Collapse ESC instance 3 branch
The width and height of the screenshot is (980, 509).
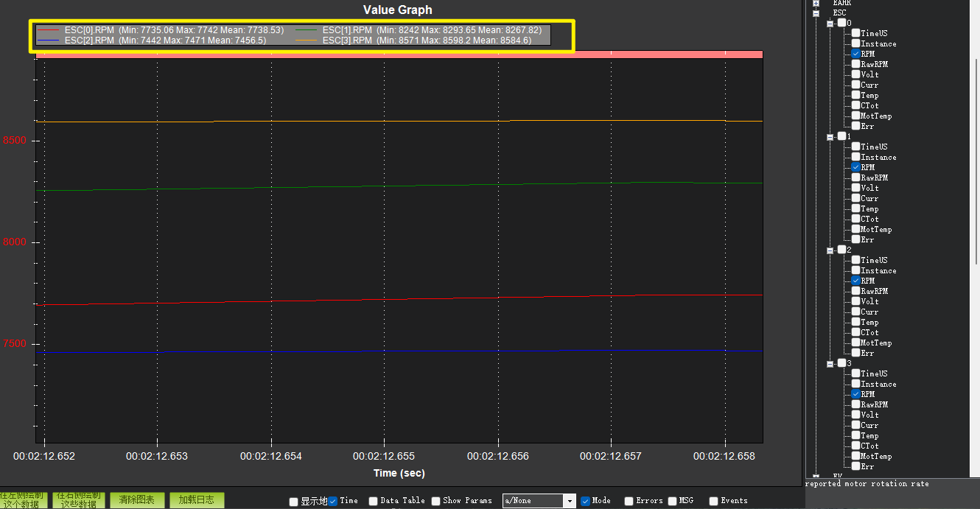pos(830,363)
